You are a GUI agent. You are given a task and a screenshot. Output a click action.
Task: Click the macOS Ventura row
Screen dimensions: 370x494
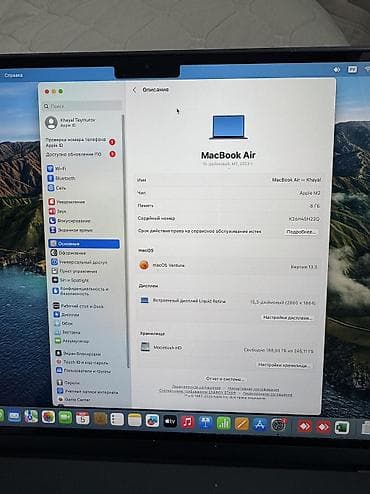pos(228,266)
